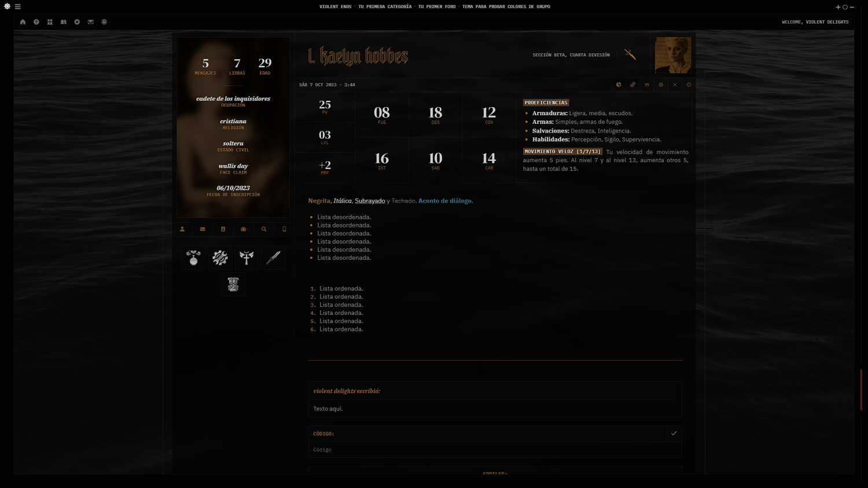Click the Movimiento Veloz [1/7/13] label
This screenshot has height=488, width=868.
(562, 152)
